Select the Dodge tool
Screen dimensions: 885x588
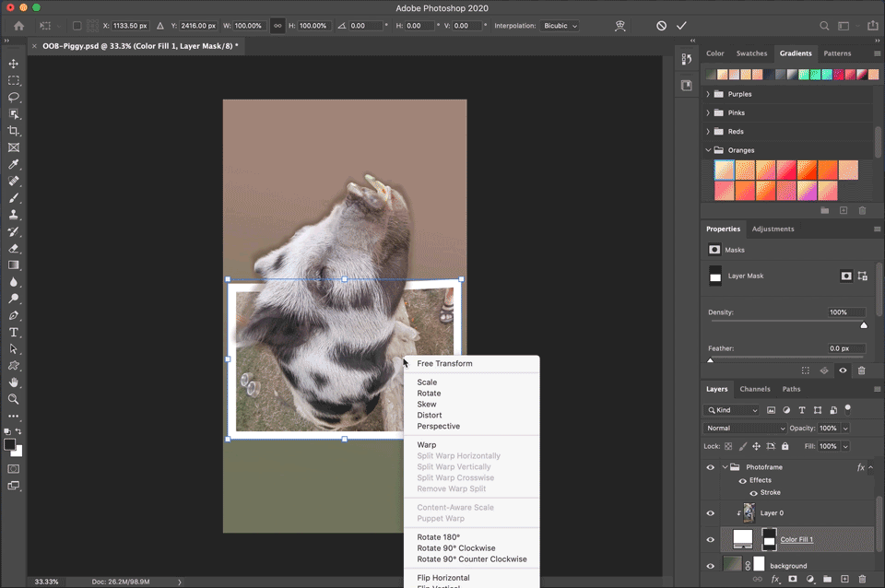click(14, 299)
